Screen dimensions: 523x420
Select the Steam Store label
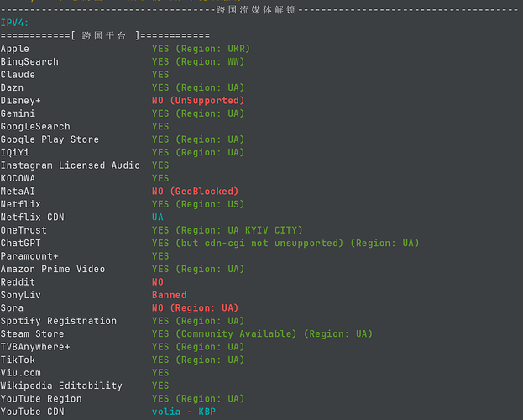coord(33,333)
